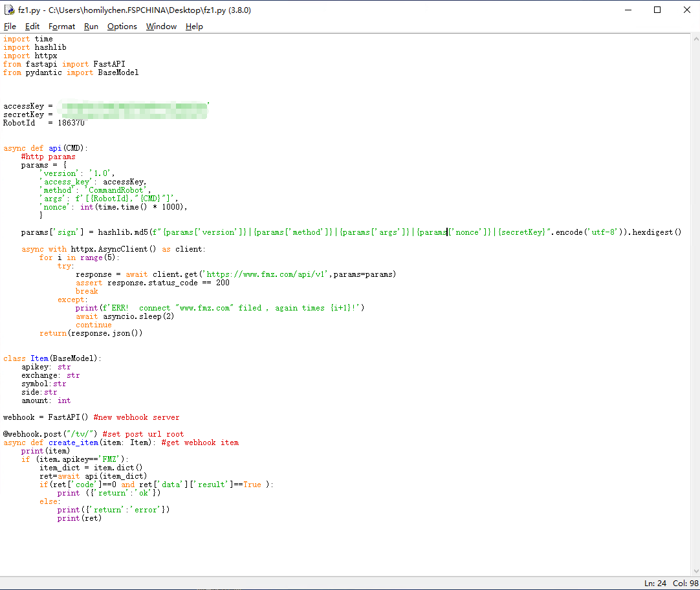700x590 pixels.
Task: Open the File menu
Action: pos(10,27)
